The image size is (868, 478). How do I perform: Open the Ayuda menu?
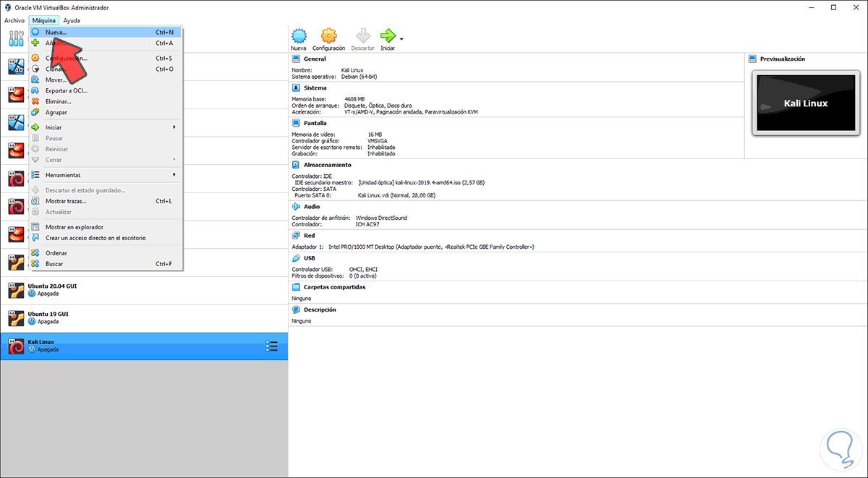(72, 20)
